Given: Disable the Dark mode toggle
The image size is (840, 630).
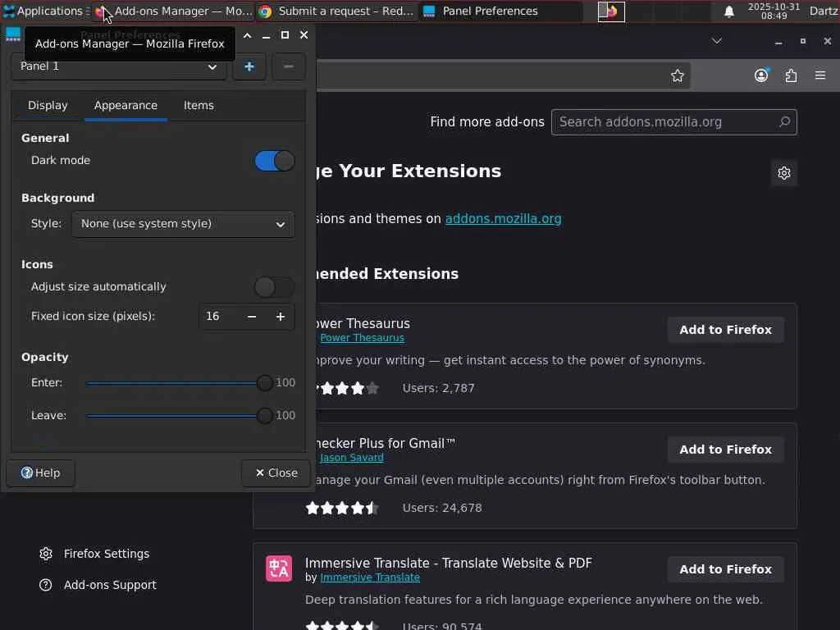Looking at the screenshot, I should tap(274, 161).
